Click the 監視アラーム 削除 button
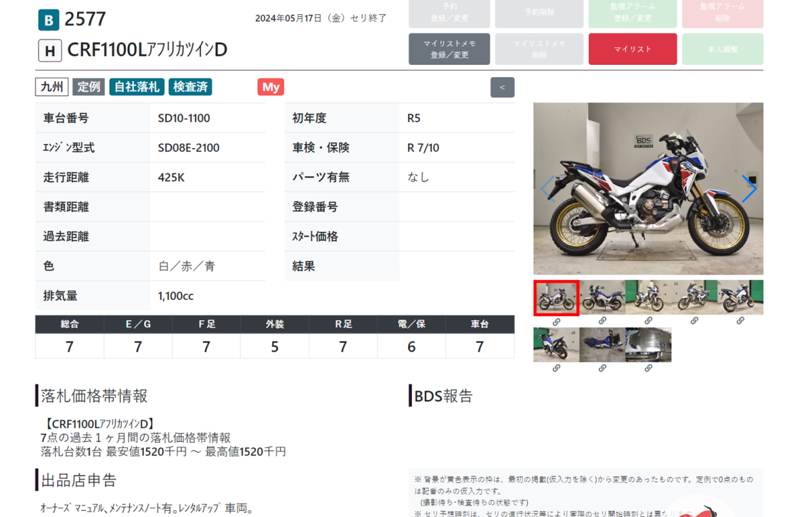Viewport: 812px width, 517px height. click(723, 14)
